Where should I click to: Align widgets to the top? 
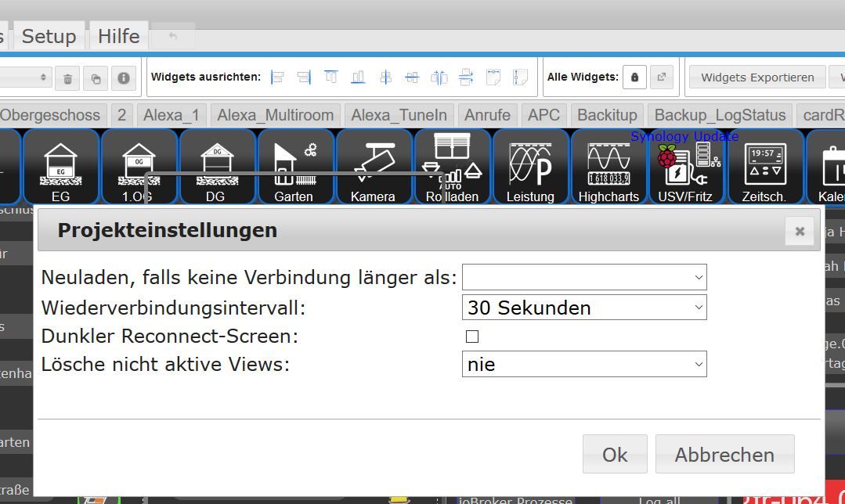click(x=331, y=77)
